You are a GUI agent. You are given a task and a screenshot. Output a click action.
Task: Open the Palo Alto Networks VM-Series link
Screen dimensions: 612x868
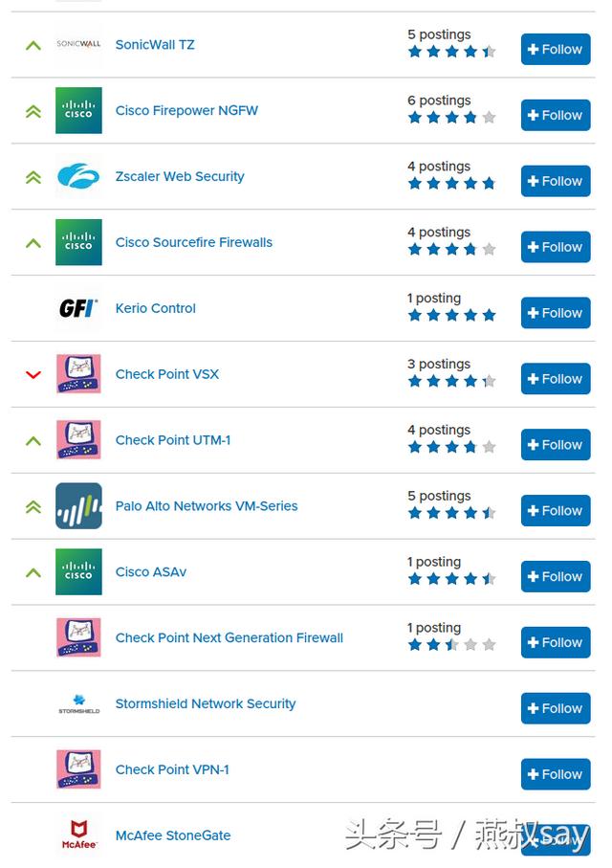(207, 506)
